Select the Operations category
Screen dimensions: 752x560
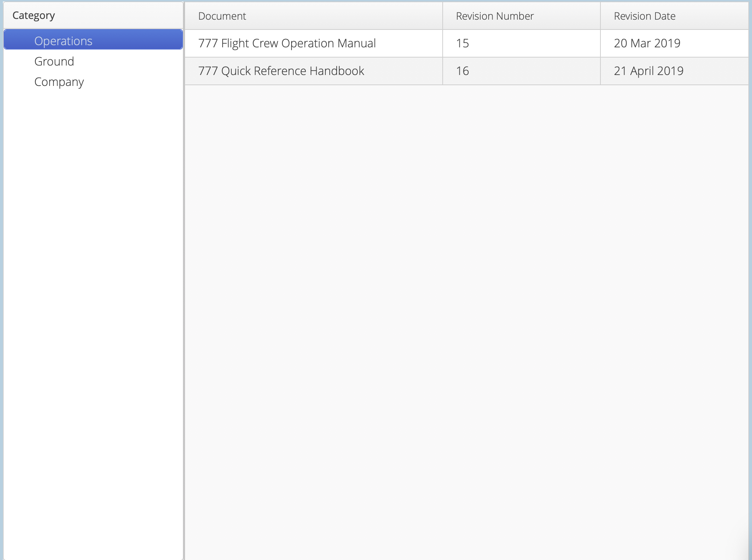[63, 41]
